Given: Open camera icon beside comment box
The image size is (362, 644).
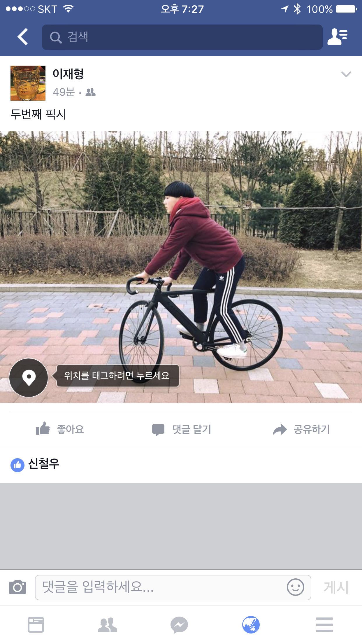Looking at the screenshot, I should point(17,587).
